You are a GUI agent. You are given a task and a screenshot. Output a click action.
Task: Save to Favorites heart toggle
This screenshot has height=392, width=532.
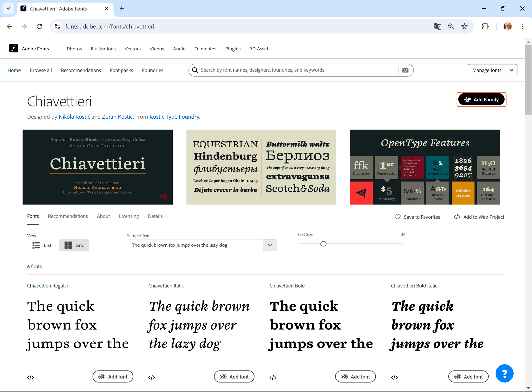click(x=417, y=217)
